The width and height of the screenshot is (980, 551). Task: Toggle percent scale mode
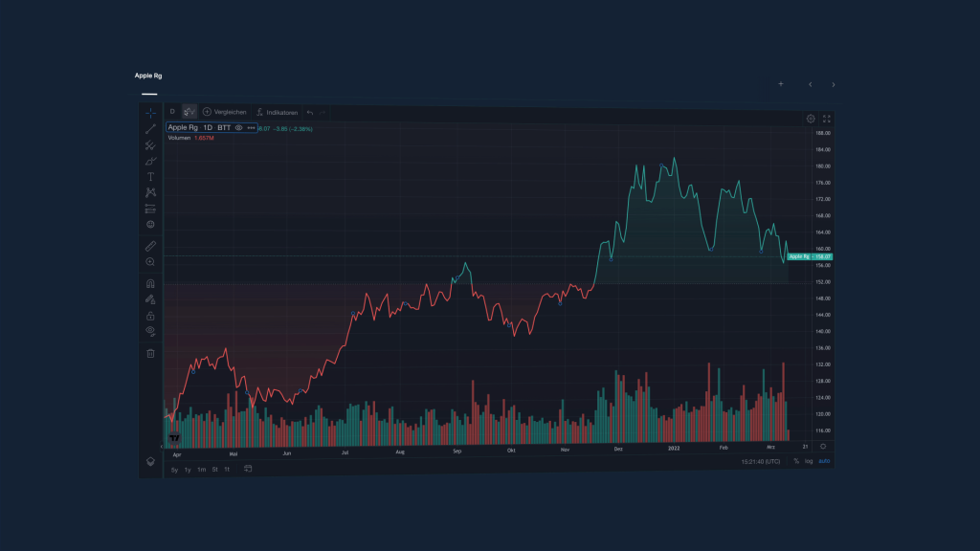796,461
